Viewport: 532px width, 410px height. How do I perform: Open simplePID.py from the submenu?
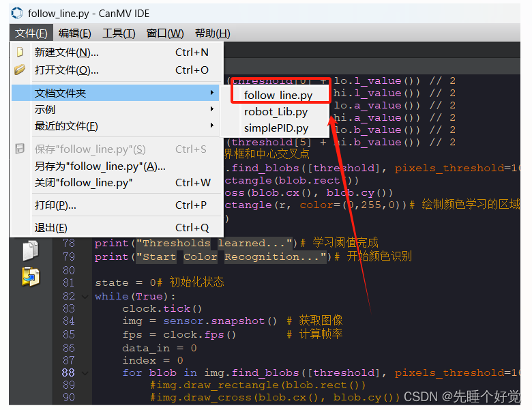click(x=276, y=128)
